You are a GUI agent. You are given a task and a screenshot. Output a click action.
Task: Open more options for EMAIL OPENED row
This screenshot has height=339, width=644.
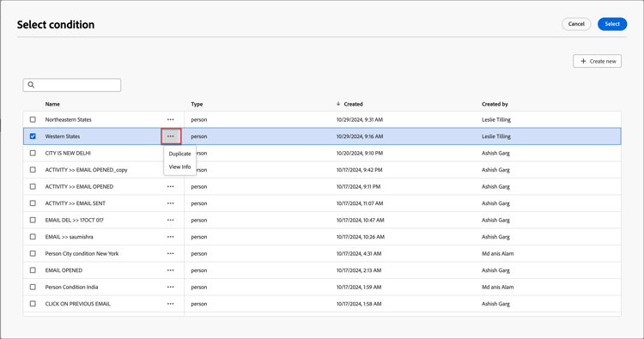pos(171,270)
